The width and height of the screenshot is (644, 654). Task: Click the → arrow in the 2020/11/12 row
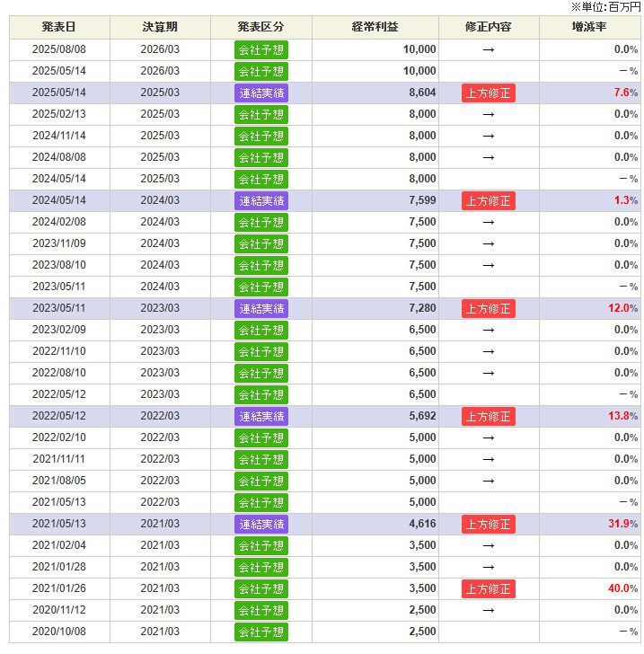tap(489, 611)
